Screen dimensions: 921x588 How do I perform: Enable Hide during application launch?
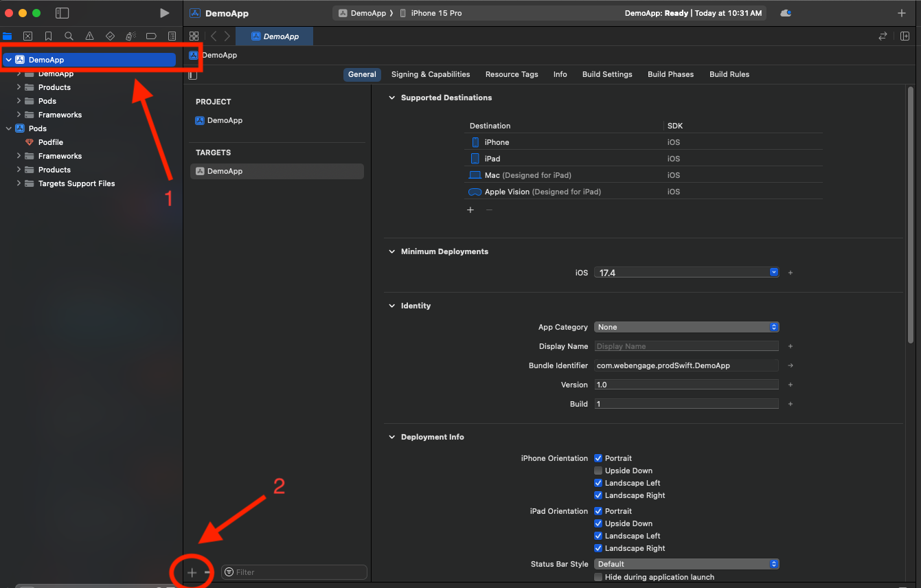(x=598, y=577)
